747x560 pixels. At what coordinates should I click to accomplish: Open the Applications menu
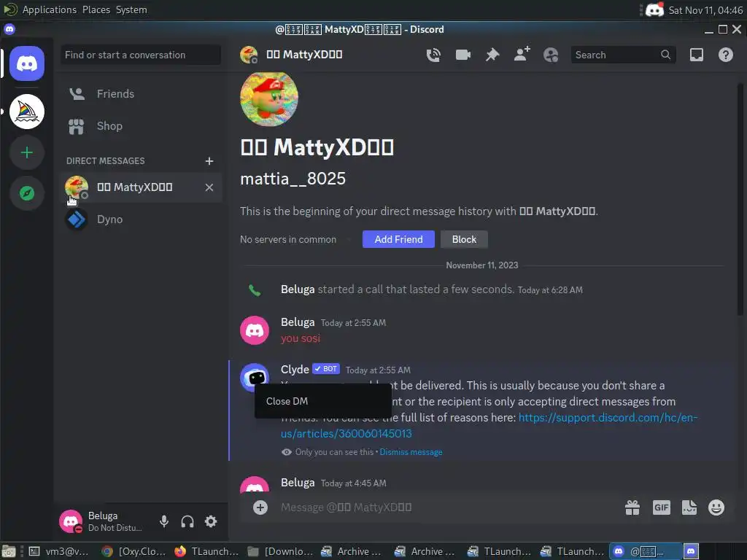point(49,9)
